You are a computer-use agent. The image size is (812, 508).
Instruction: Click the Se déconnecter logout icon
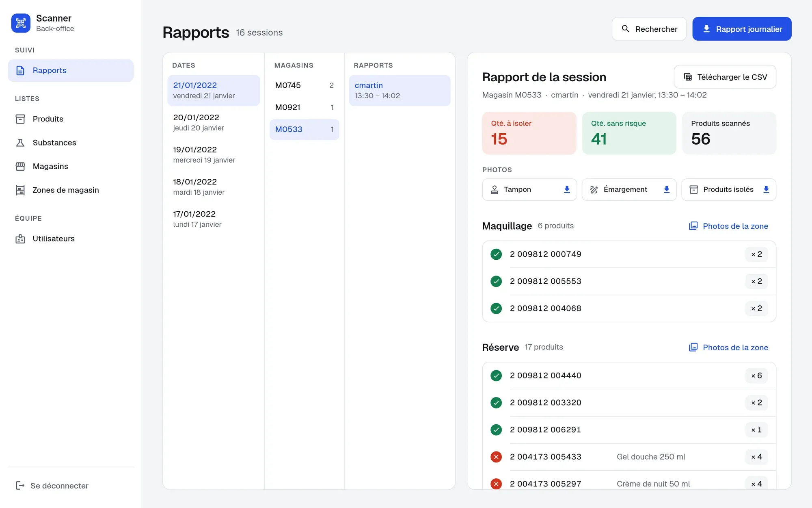click(20, 486)
